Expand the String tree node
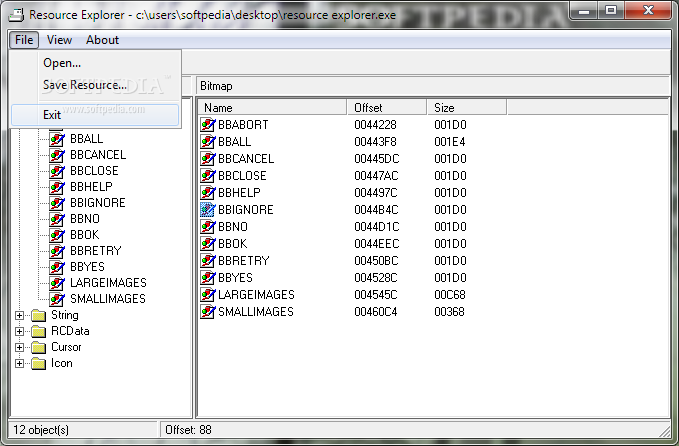 19,315
